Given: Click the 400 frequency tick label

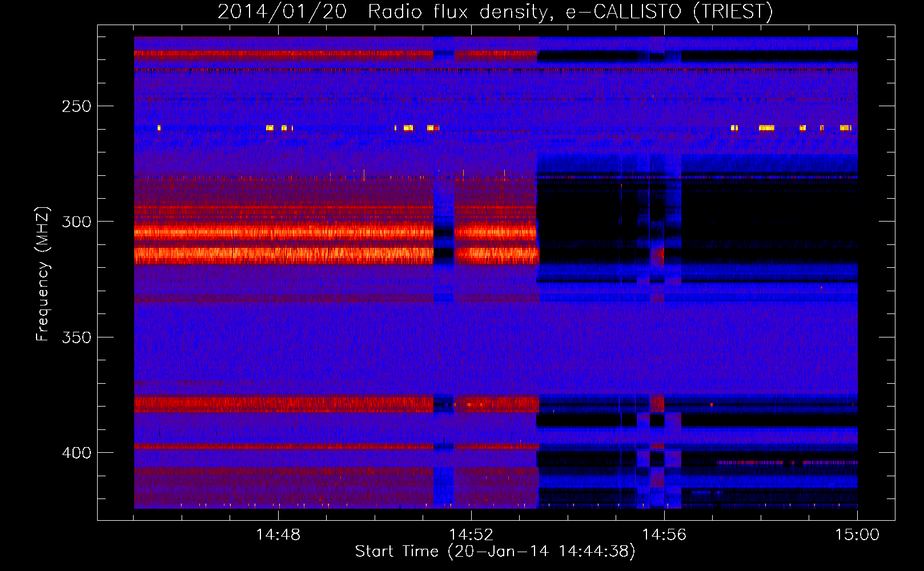Looking at the screenshot, I should click(x=77, y=453).
